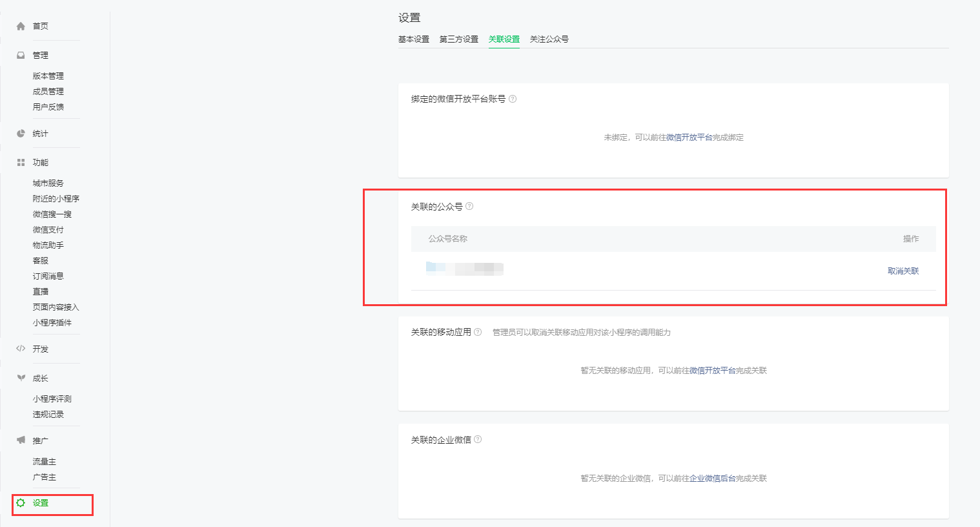Open 违规记录 in the sidebar
Image resolution: width=980 pixels, height=527 pixels.
click(48, 414)
